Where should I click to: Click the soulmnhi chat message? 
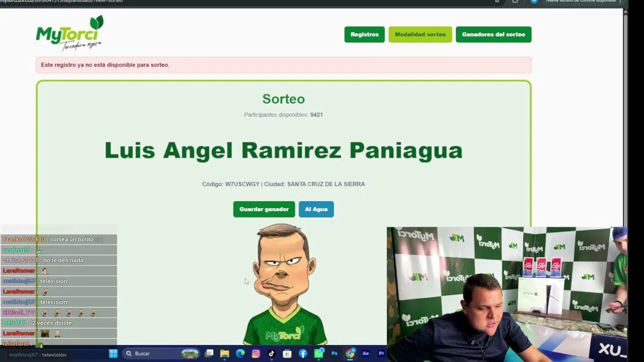(x=59, y=250)
